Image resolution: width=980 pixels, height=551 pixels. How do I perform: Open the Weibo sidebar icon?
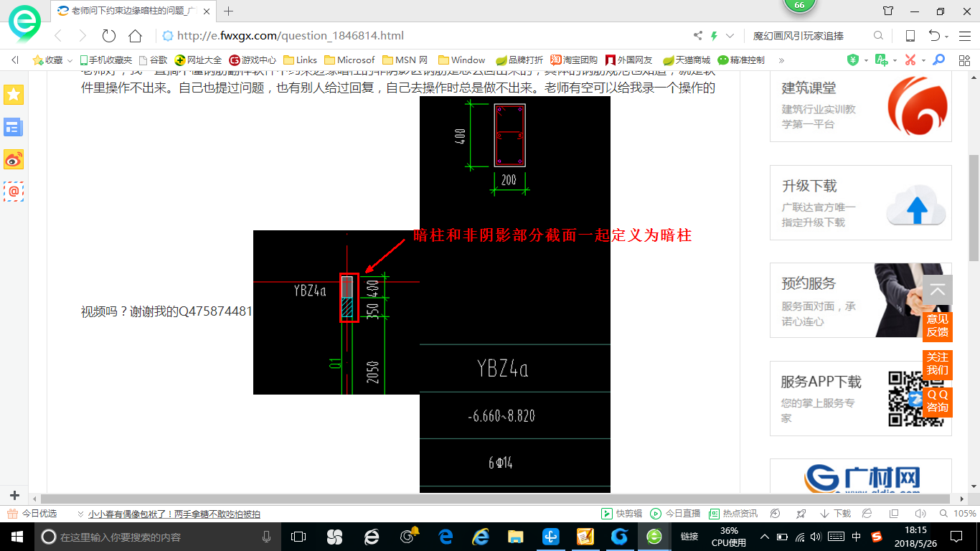(x=14, y=159)
